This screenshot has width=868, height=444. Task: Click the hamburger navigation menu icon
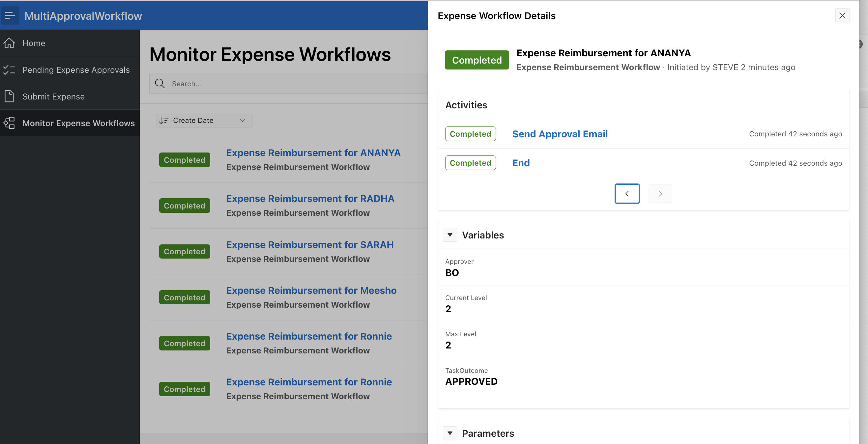tap(10, 15)
